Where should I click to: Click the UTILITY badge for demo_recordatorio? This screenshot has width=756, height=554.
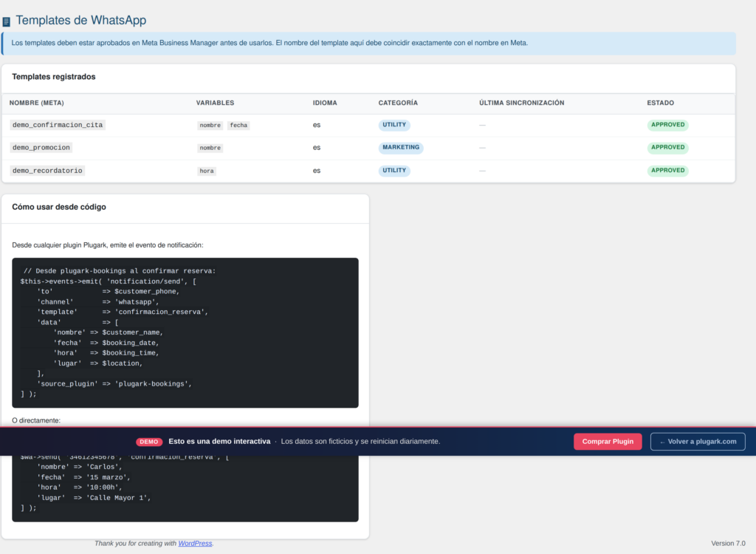(394, 171)
